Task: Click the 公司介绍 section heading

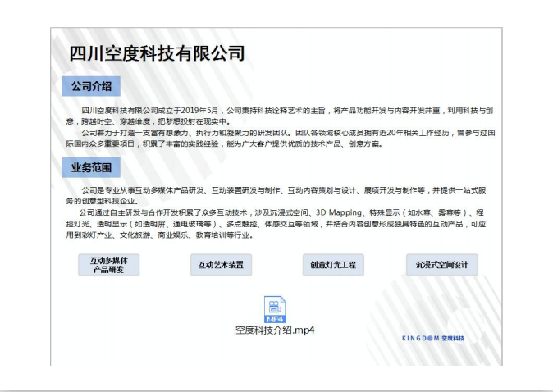Action: click(91, 86)
